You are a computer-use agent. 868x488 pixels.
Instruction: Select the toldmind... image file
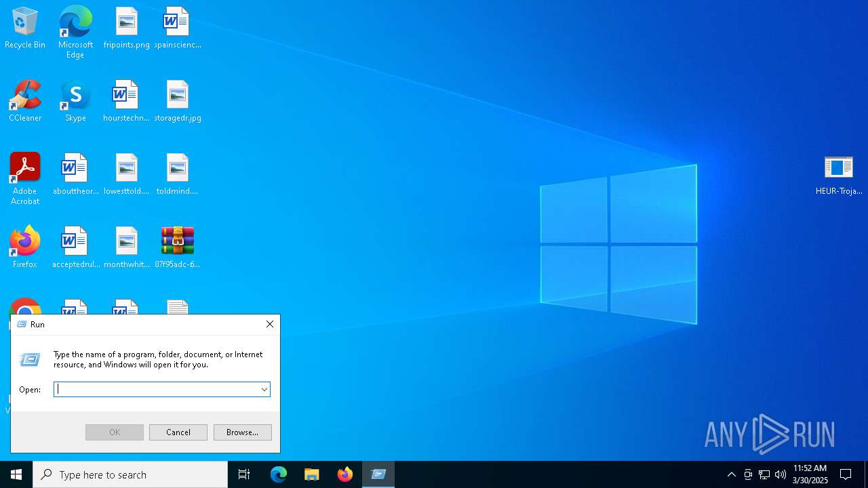tap(178, 175)
